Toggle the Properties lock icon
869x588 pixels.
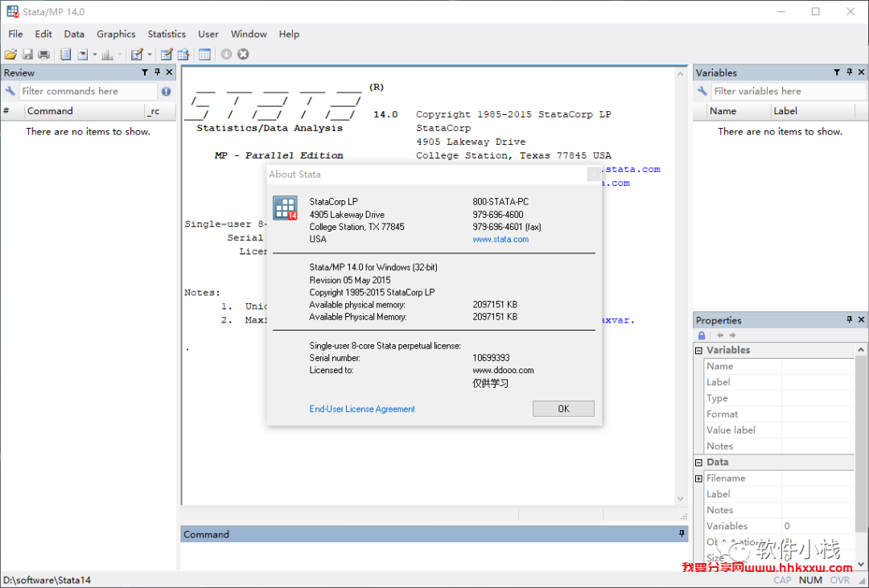click(702, 335)
